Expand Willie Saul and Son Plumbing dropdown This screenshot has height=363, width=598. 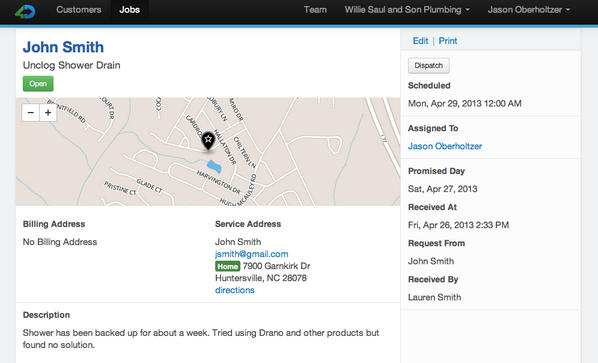tap(407, 10)
